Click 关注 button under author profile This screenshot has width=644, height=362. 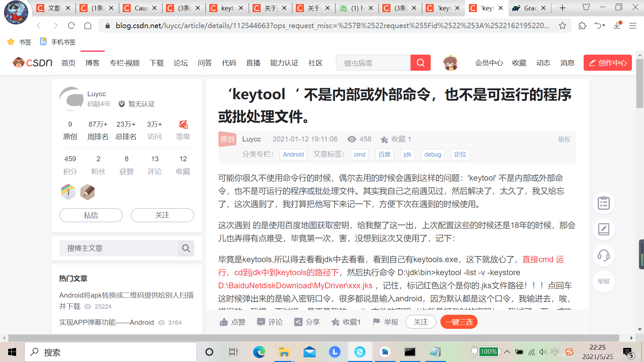(162, 215)
